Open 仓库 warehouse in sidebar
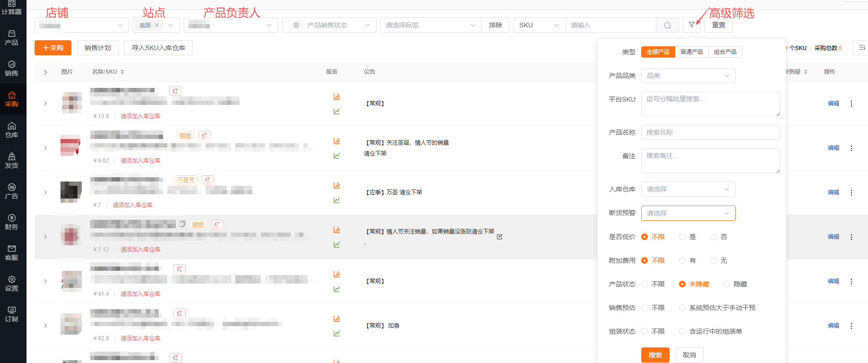868x363 pixels. click(x=12, y=130)
